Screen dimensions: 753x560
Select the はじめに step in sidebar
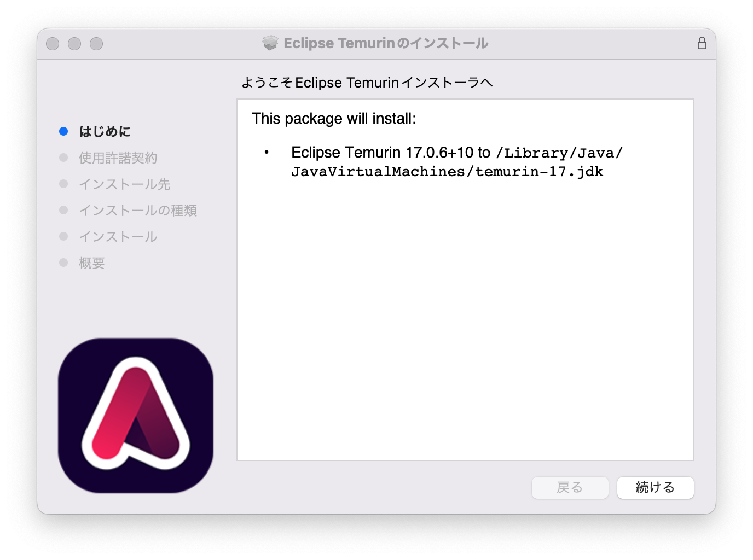[105, 131]
